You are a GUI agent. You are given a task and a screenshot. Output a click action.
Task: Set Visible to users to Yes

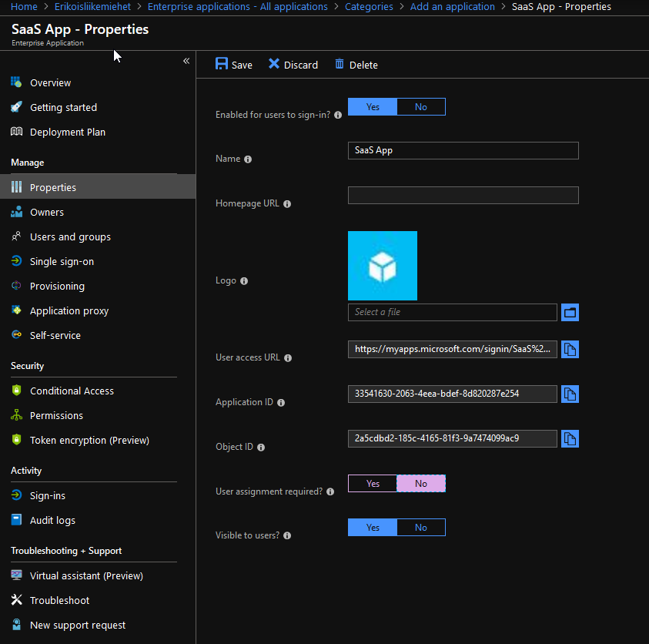(373, 527)
